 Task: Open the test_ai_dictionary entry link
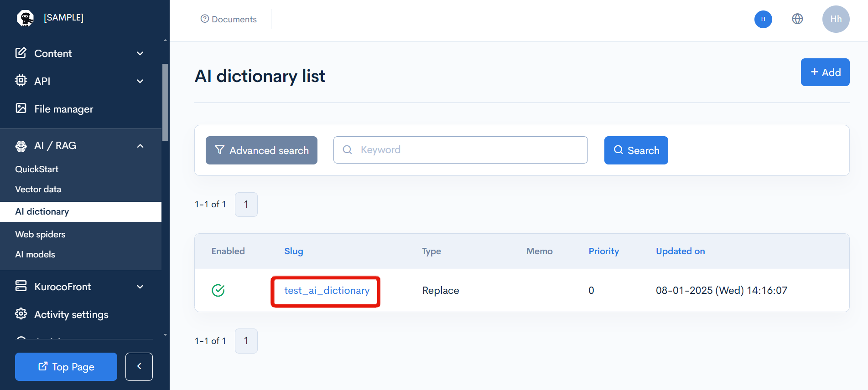click(x=327, y=291)
